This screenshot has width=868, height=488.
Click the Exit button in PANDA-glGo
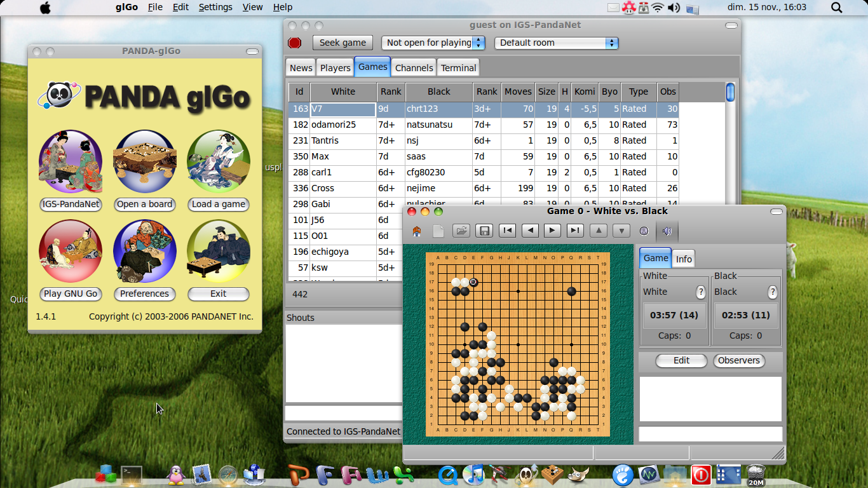[x=219, y=294]
